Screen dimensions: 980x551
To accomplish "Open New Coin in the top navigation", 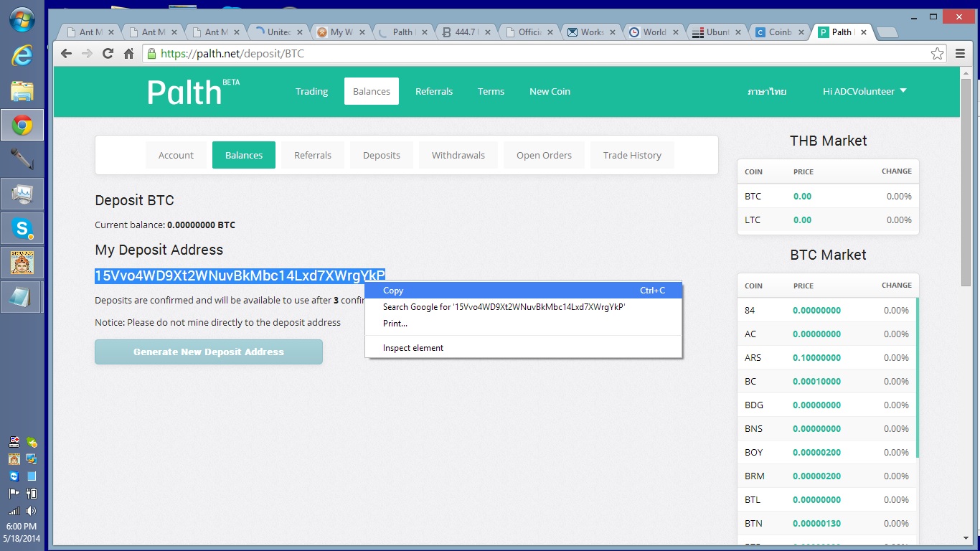I will [x=550, y=91].
